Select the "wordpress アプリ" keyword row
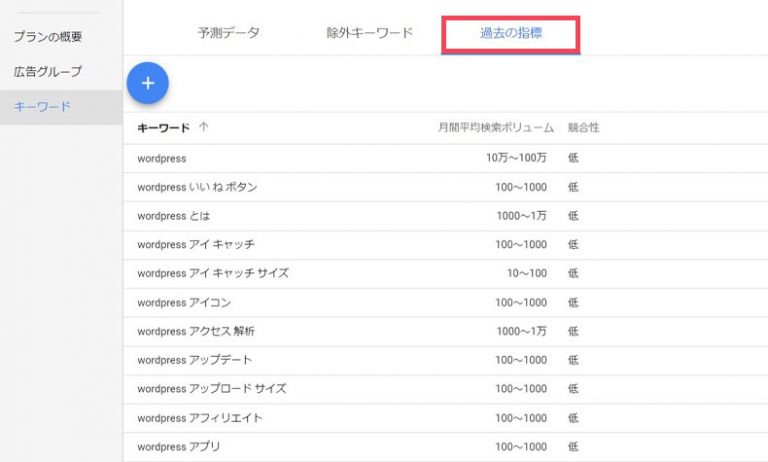Image resolution: width=768 pixels, height=462 pixels. pyautogui.click(x=179, y=447)
